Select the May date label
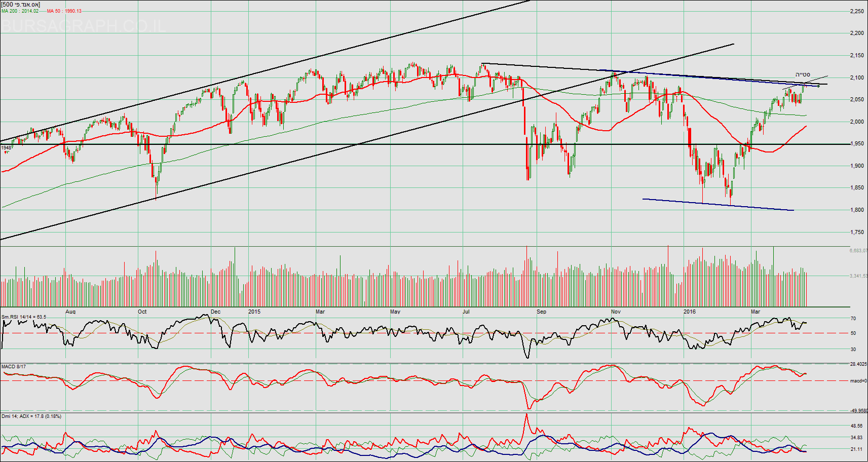The width and height of the screenshot is (868, 462). click(x=395, y=312)
